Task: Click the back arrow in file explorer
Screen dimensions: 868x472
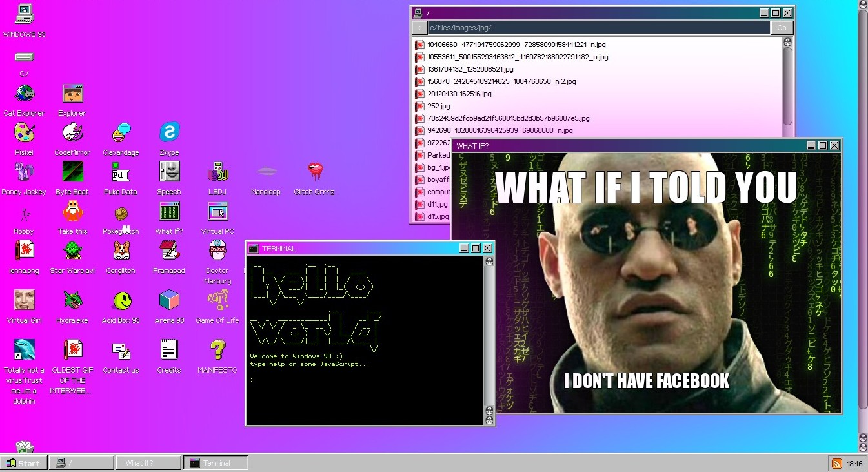Action: coord(419,28)
